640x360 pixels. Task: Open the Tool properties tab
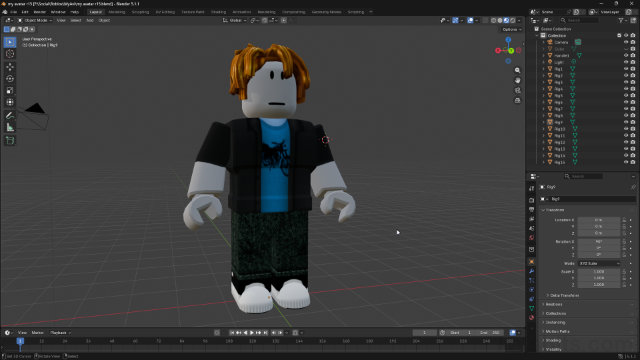[x=531, y=189]
